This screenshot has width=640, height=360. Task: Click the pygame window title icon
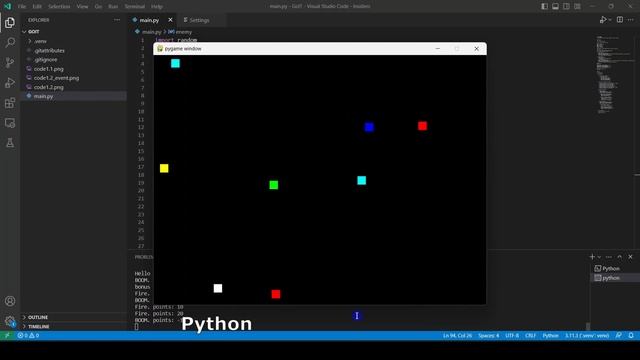coord(160,49)
